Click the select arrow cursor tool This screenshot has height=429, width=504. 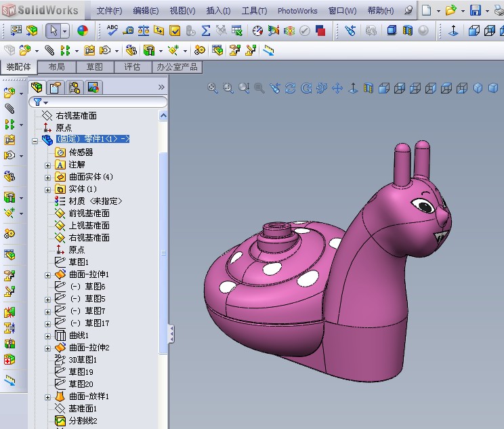tap(54, 30)
